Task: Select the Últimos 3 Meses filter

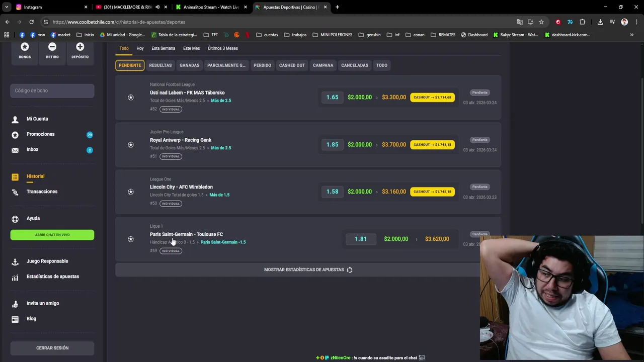Action: click(x=223, y=48)
